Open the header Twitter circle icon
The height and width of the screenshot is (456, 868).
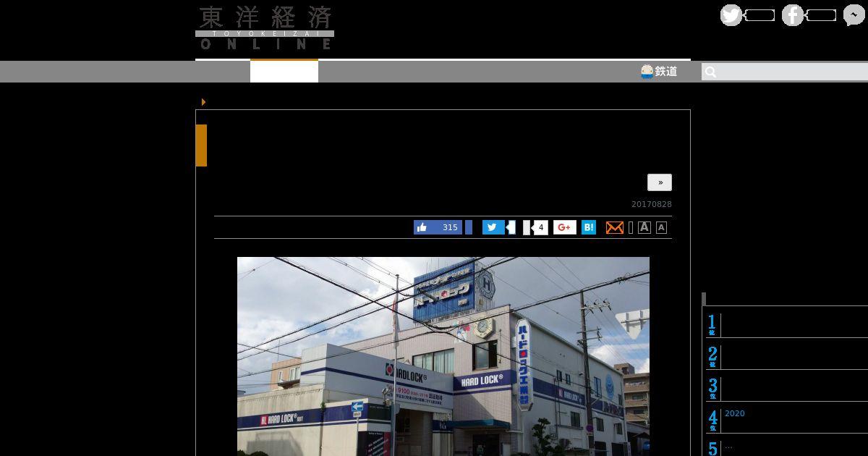point(731,15)
